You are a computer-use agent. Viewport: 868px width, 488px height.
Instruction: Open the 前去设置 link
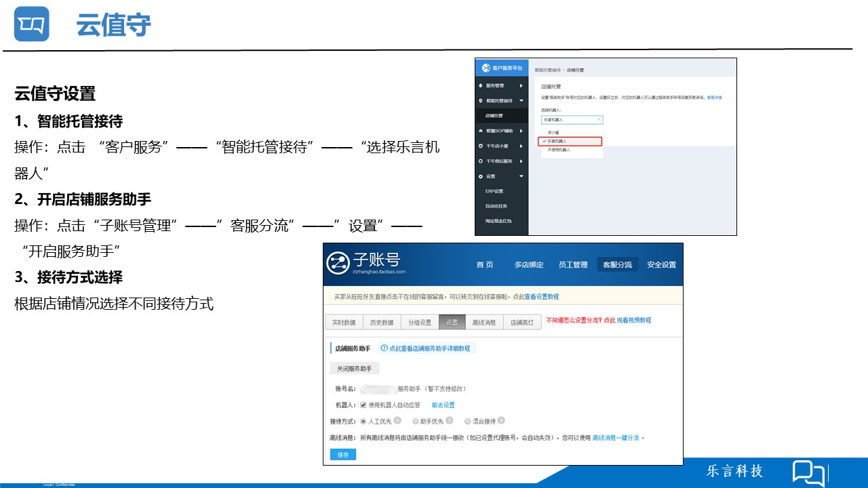pos(442,405)
